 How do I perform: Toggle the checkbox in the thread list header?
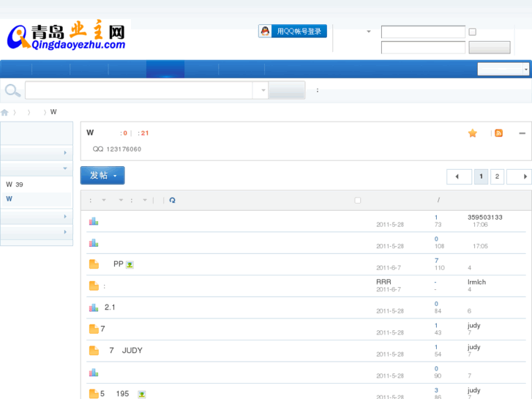point(358,201)
